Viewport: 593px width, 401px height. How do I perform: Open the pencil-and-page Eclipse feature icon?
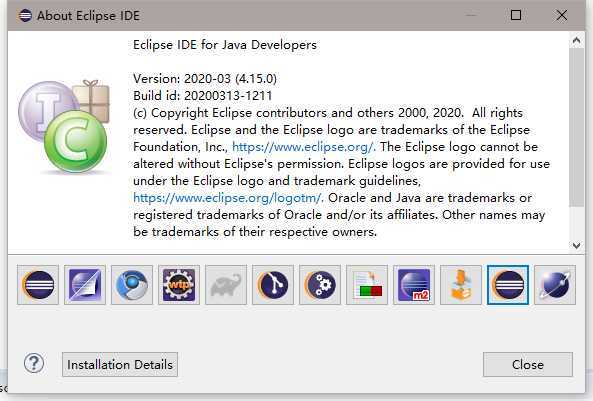[x=85, y=285]
